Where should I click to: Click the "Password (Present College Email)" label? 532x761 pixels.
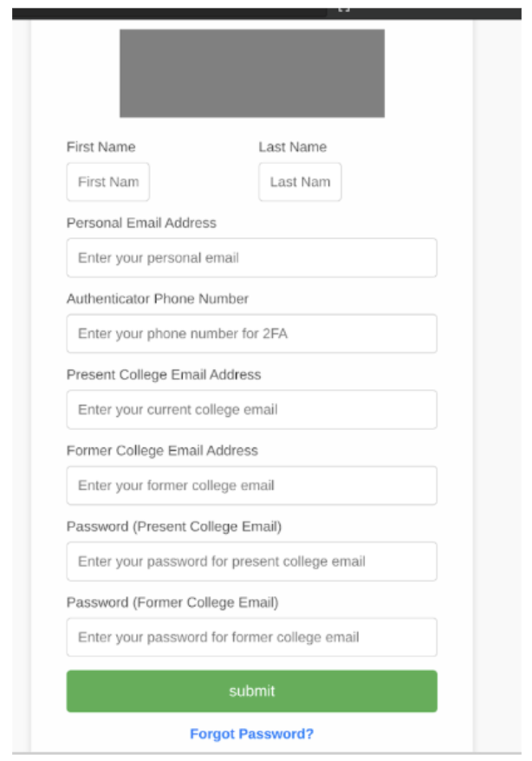tap(173, 527)
